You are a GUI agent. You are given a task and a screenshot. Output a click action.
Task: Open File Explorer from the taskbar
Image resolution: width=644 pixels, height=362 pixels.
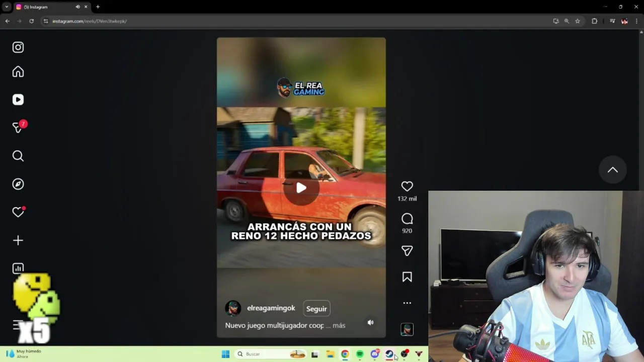(330, 354)
